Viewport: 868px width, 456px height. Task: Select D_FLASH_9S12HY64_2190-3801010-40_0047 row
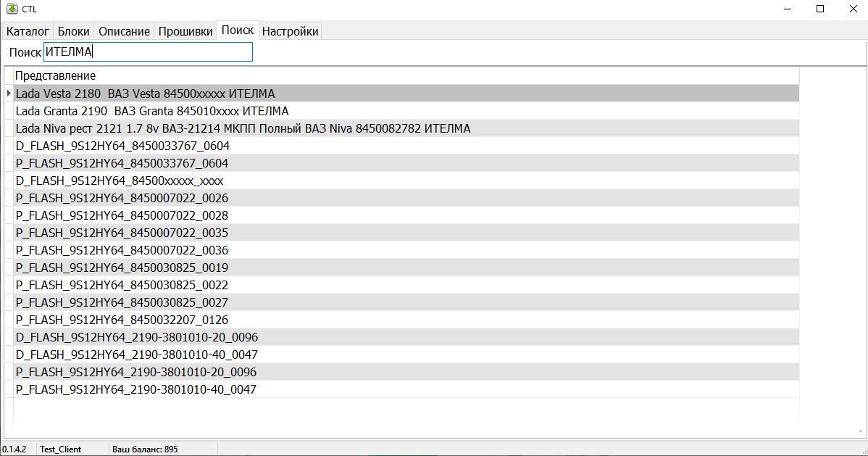click(406, 355)
